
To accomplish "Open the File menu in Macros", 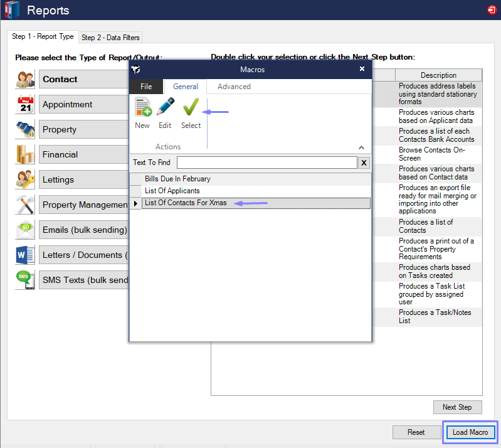I will click(x=146, y=87).
